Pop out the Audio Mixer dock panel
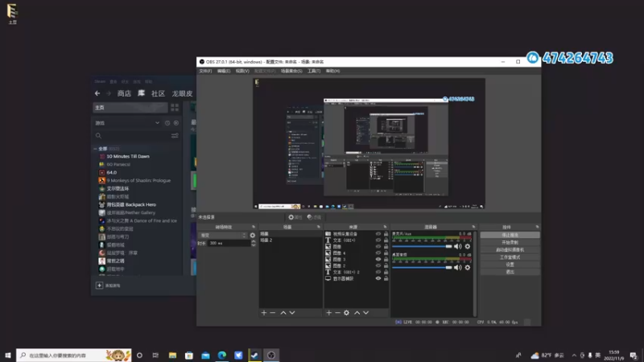 [473, 227]
